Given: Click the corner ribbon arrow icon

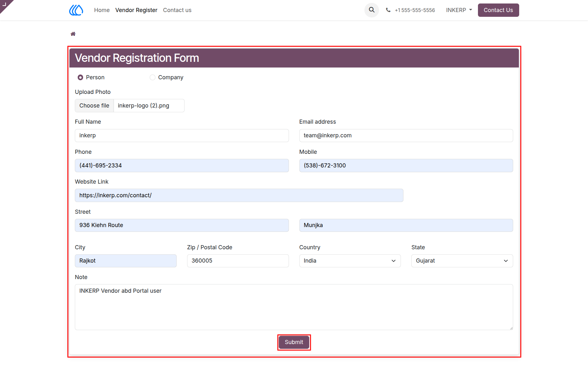Looking at the screenshot, I should pos(4,4).
